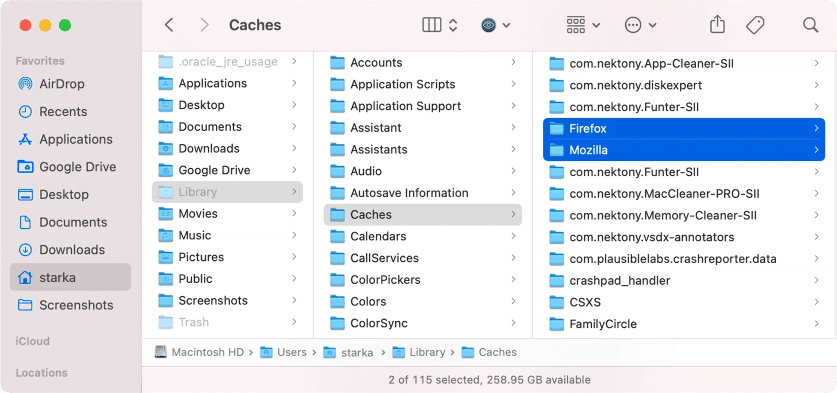Image resolution: width=837 pixels, height=393 pixels.
Task: Select the CSXS folder
Action: click(684, 302)
